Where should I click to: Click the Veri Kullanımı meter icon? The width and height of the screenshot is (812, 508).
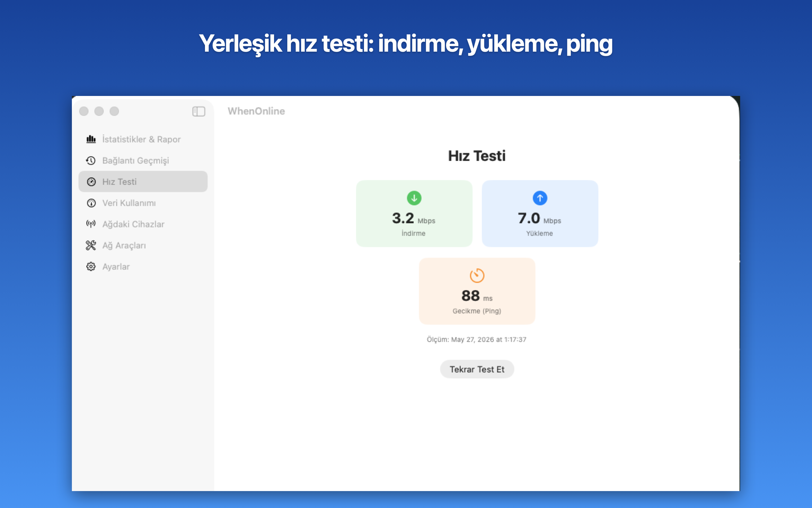[91, 203]
